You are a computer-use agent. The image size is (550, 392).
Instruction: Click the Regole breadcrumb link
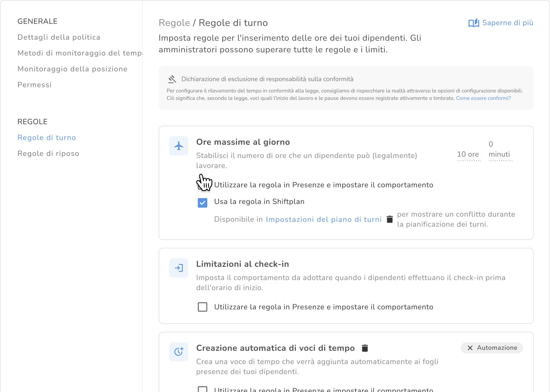[x=174, y=23]
